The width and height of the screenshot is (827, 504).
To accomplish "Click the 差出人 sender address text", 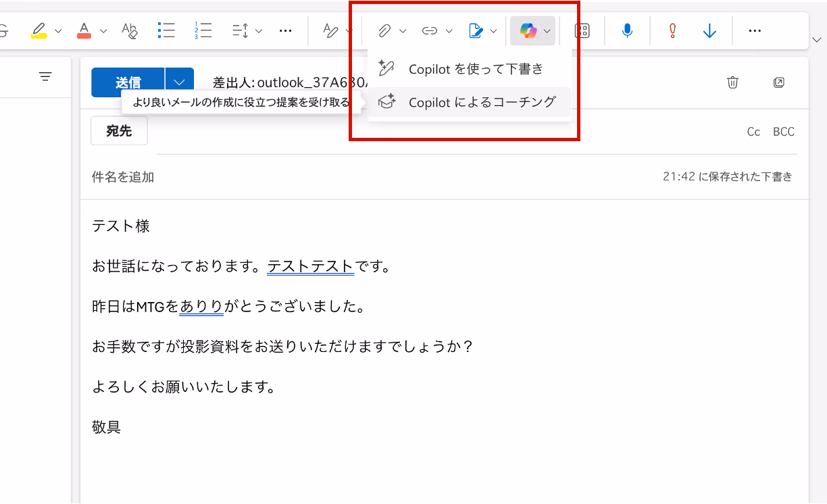I will pos(291,82).
